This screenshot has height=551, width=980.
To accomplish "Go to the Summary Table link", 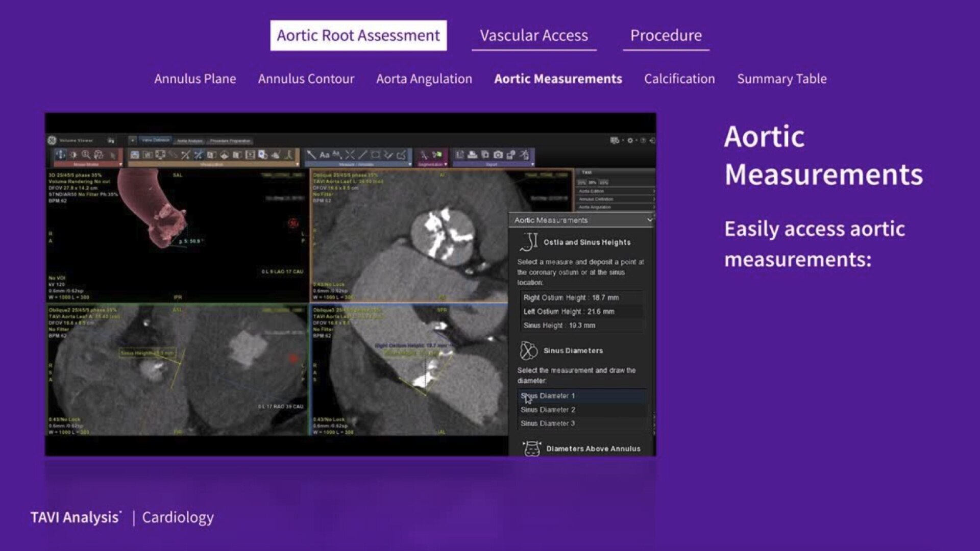I will [x=781, y=79].
